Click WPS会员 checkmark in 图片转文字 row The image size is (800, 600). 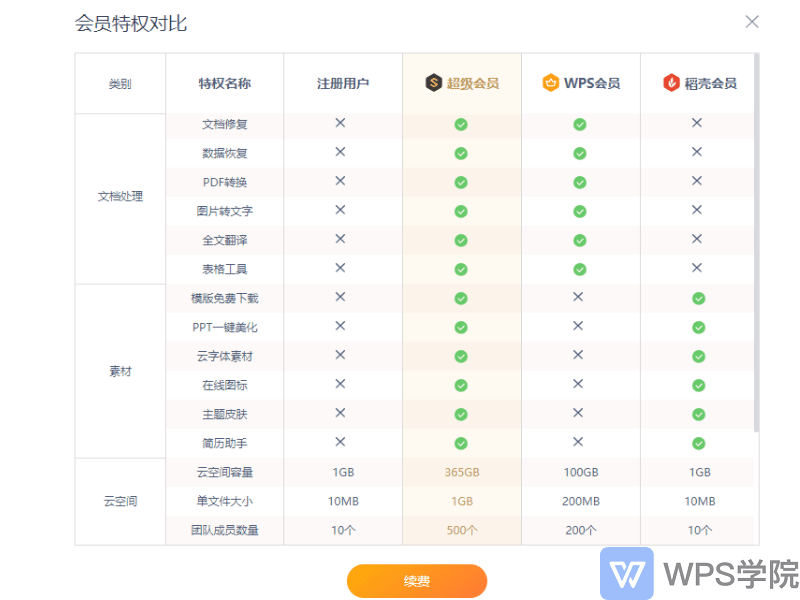tap(580, 212)
